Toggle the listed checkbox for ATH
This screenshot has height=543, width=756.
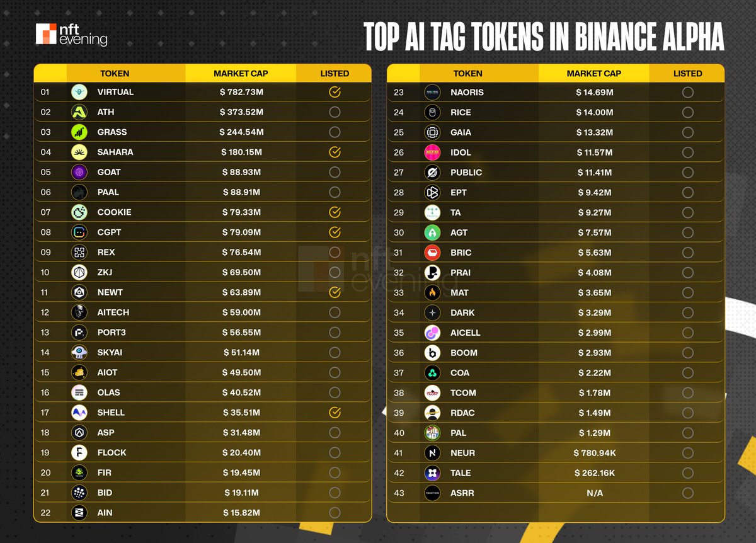pos(335,112)
